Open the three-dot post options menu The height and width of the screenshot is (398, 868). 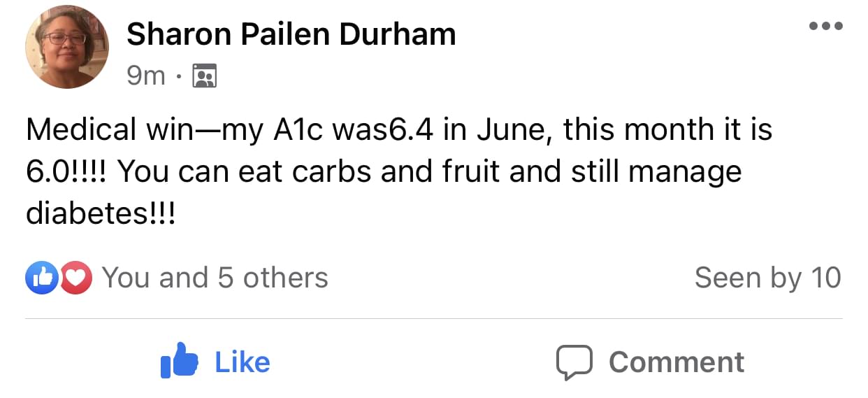coord(825,27)
